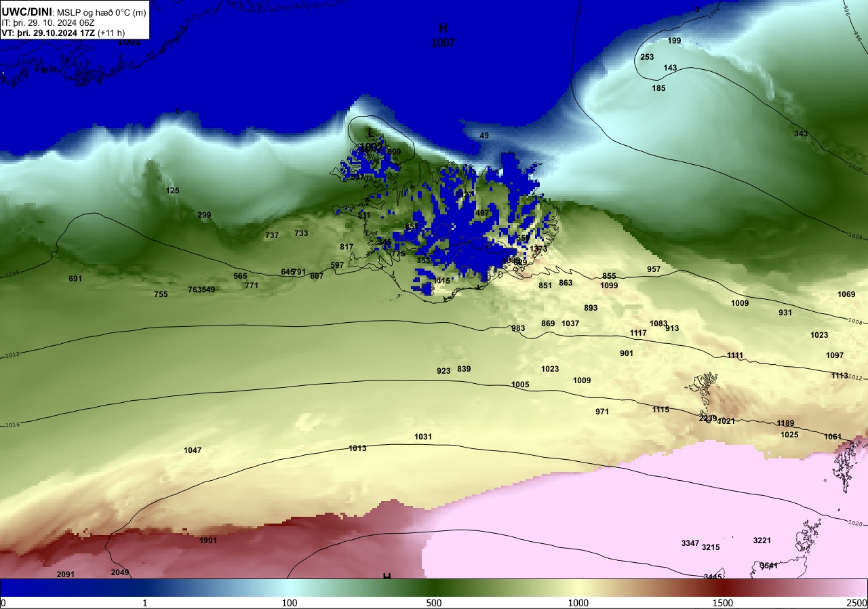Click the height value 49
Screen dimensions: 868x609
click(484, 136)
